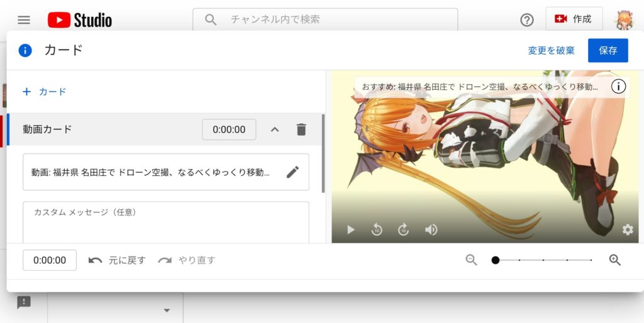Click the blue info icon beside カード
Image resolution: width=644 pixels, height=323 pixels.
(x=25, y=51)
